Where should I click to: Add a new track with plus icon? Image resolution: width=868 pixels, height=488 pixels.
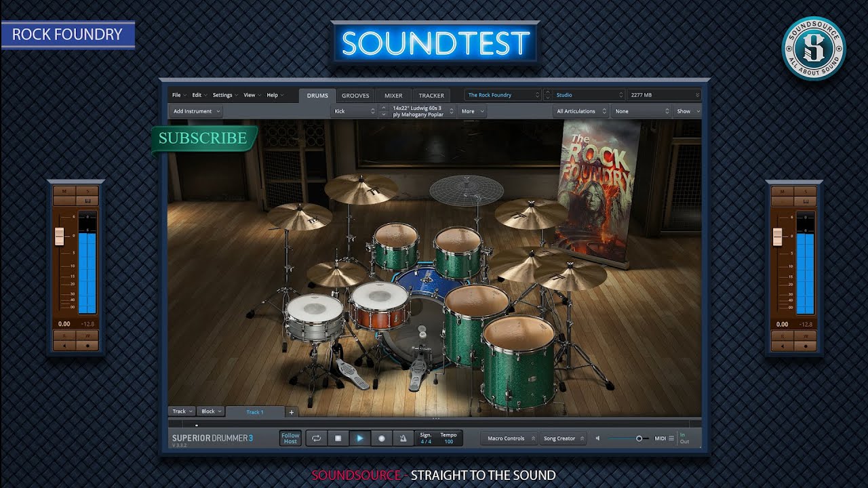click(x=292, y=412)
